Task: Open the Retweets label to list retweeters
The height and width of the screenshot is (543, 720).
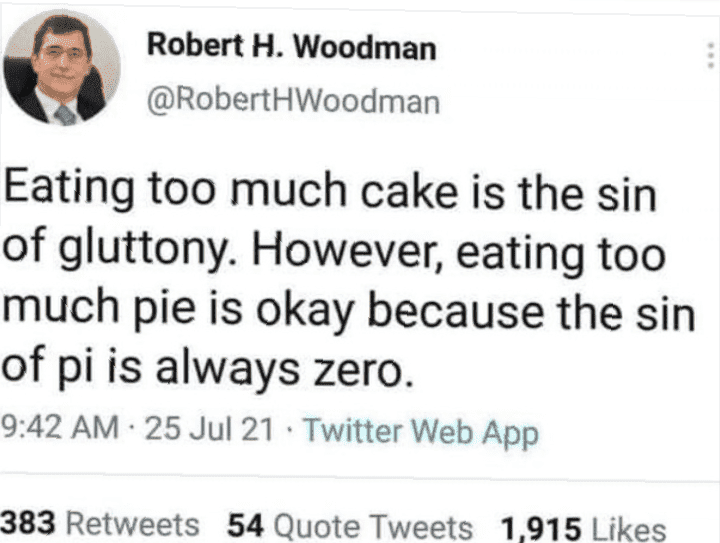Action: point(133,524)
